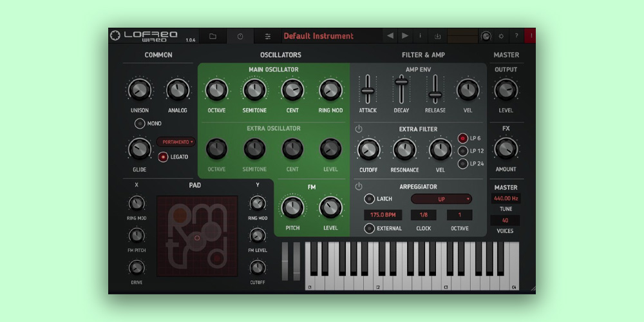Toggle Arpeggiator power button

359,186
